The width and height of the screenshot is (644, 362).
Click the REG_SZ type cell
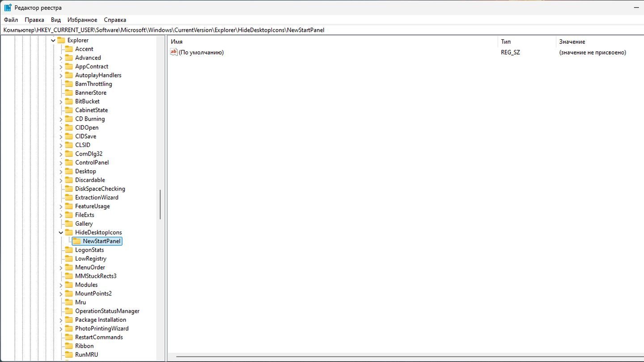tap(510, 52)
